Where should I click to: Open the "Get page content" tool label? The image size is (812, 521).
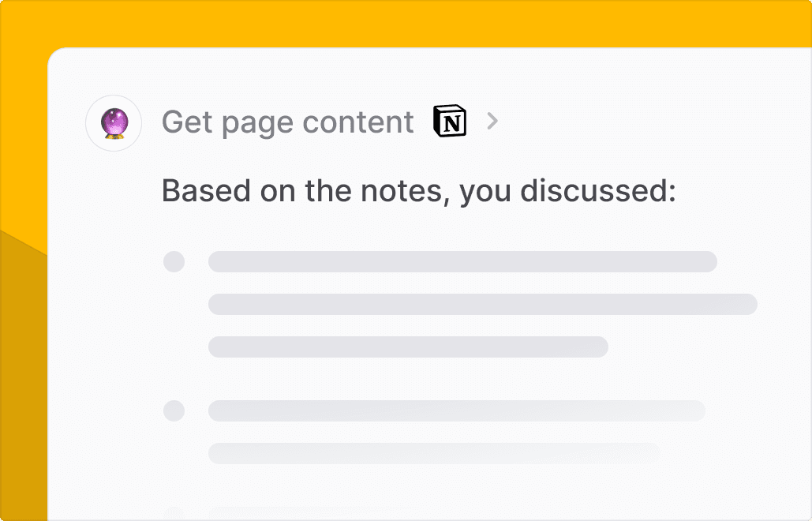click(287, 122)
